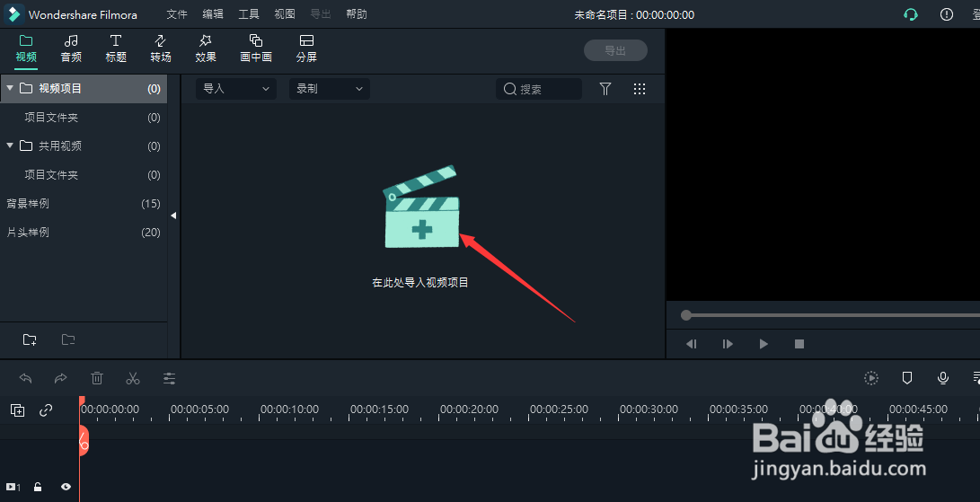Add a marker with shield icon
Viewport: 980px width, 502px height.
coord(907,377)
